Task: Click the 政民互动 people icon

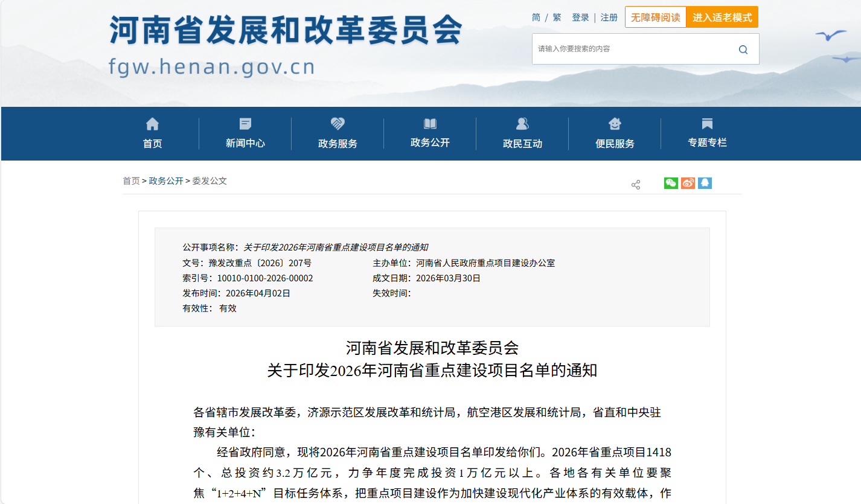Action: click(x=522, y=124)
